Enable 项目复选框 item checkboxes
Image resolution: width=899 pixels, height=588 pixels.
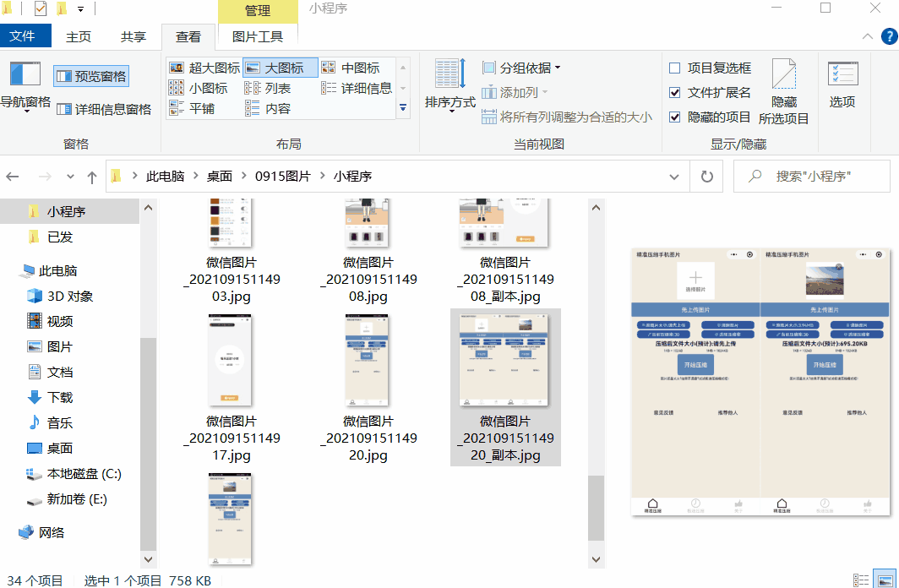click(674, 68)
